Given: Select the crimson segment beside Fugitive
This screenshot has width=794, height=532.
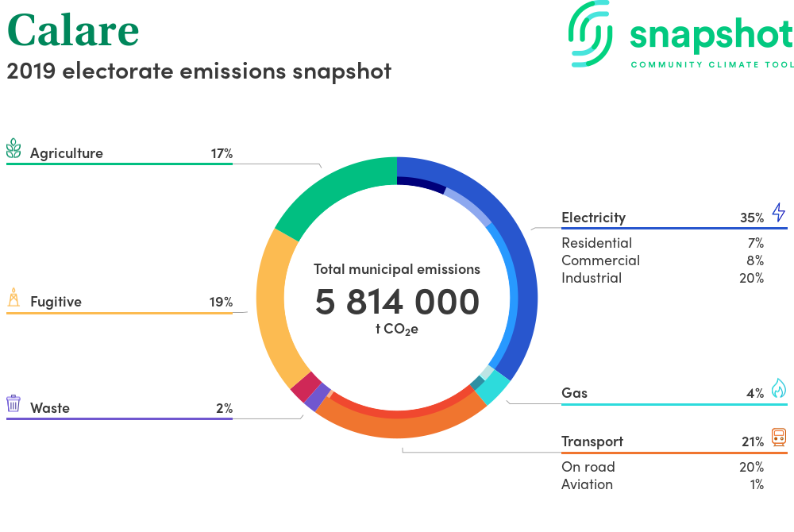Looking at the screenshot, I should [306, 387].
